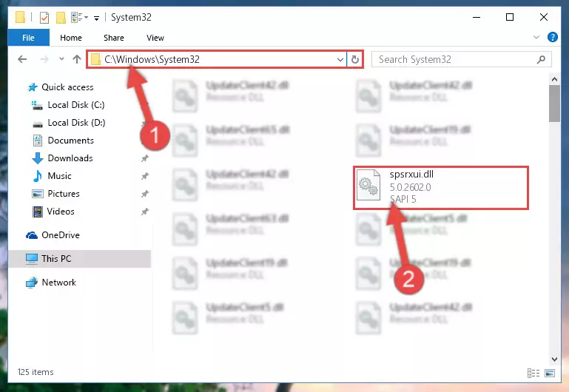Select Network in navigation pane

51,282
